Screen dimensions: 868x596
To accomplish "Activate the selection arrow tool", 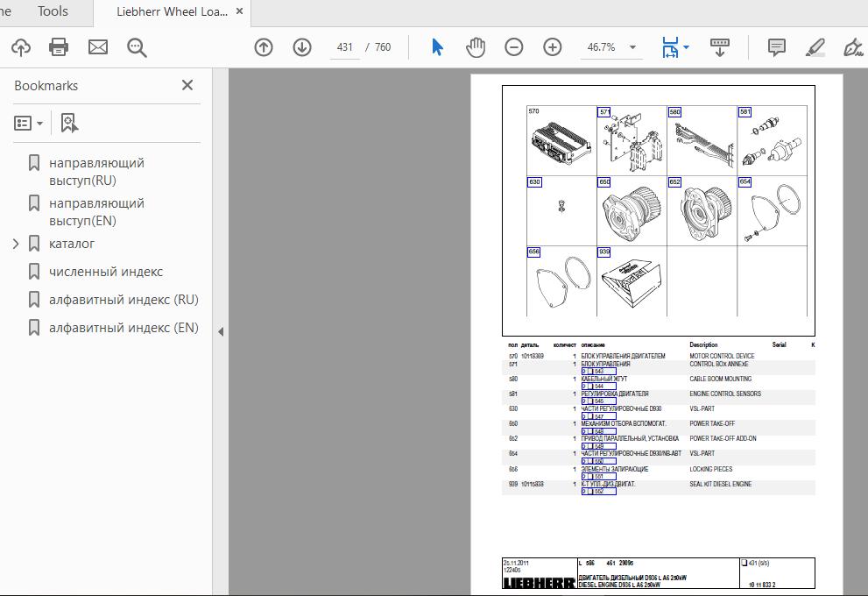I will pyautogui.click(x=437, y=47).
